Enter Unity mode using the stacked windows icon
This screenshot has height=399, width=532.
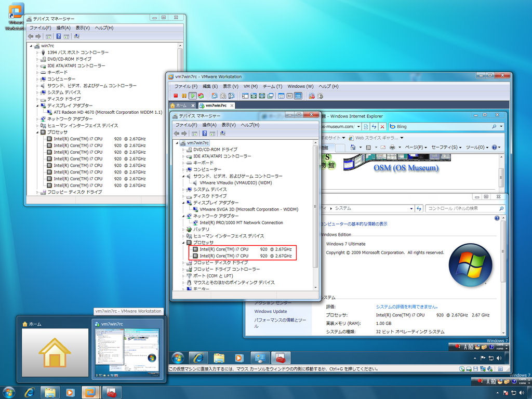(270, 96)
